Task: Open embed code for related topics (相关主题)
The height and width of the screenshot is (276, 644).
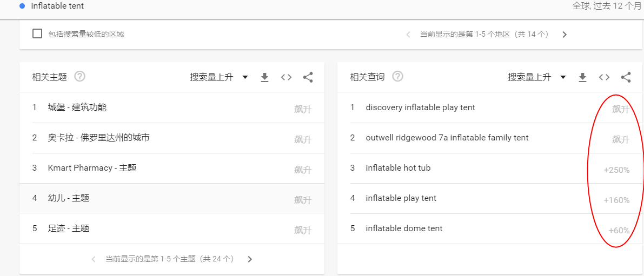Action: [286, 77]
